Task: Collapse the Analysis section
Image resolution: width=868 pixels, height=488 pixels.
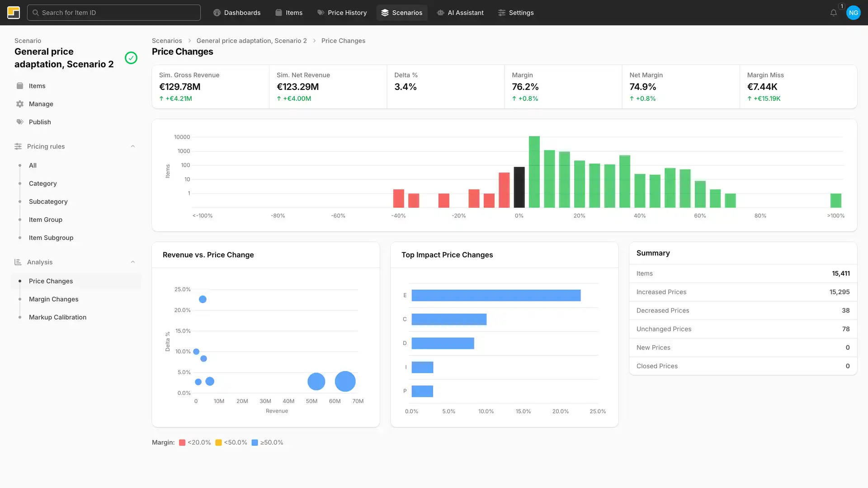Action: pos(133,262)
